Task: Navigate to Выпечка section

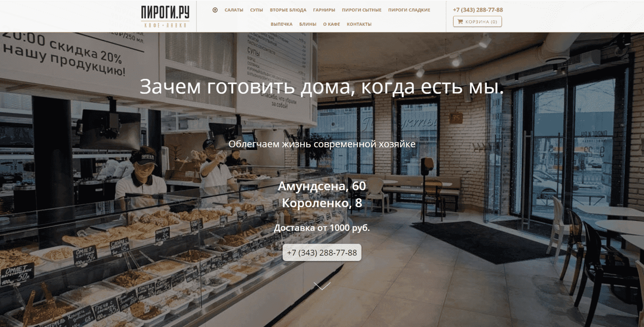Action: pyautogui.click(x=281, y=24)
